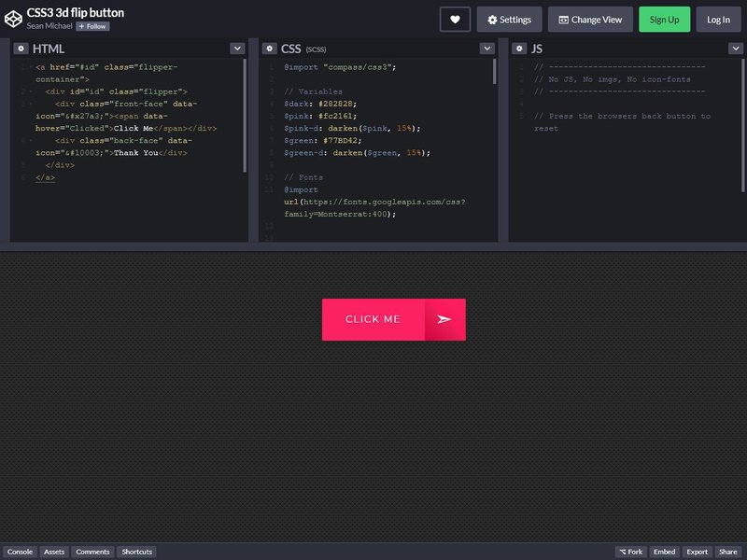Expand the CSS panel dropdown chevron
The height and width of the screenshot is (560, 747).
486,49
